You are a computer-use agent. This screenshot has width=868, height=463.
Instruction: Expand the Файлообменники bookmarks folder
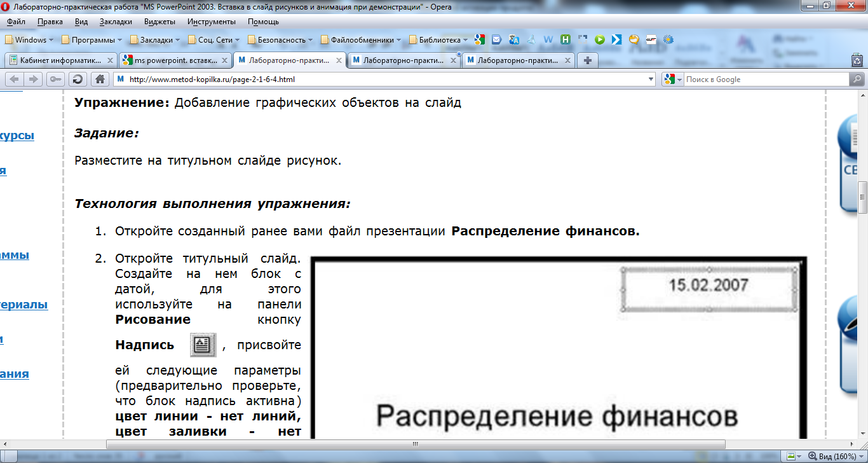click(x=361, y=39)
